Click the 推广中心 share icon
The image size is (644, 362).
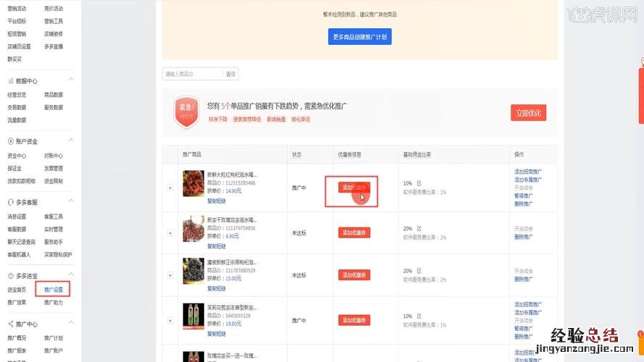coord(11,324)
